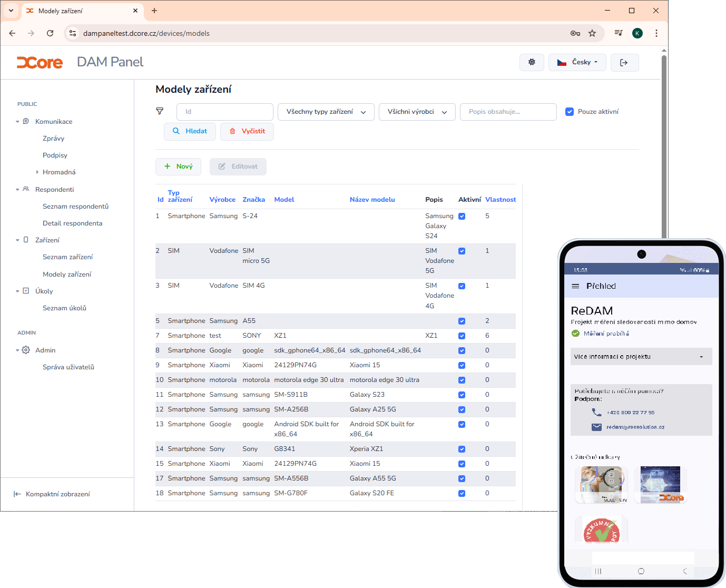Screen dimensions: 726x588
Task: Click the Vyčistit clear button
Action: click(x=247, y=131)
